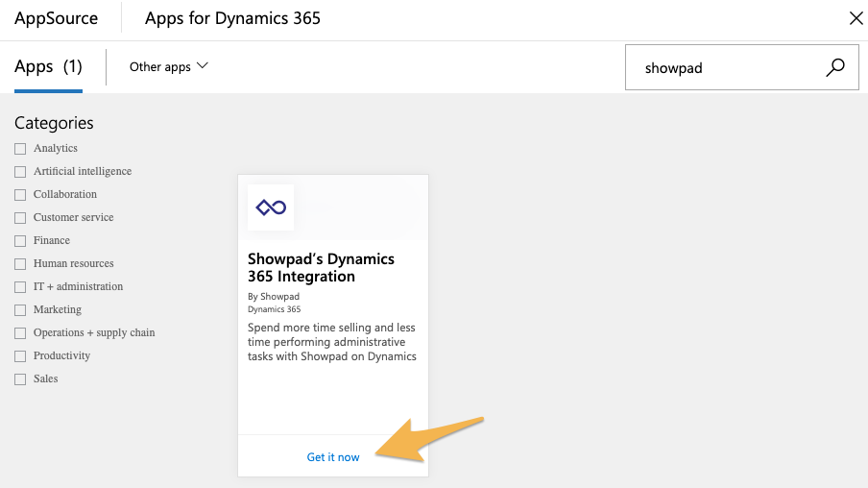Click the Showpad infinity logo
Screen dimensions: 868x488
pos(271,207)
